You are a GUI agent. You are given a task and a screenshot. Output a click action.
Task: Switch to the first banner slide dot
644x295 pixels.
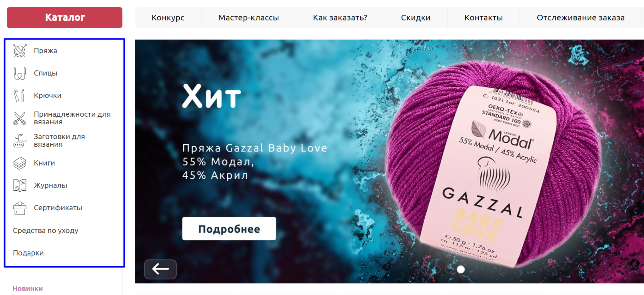click(425, 269)
